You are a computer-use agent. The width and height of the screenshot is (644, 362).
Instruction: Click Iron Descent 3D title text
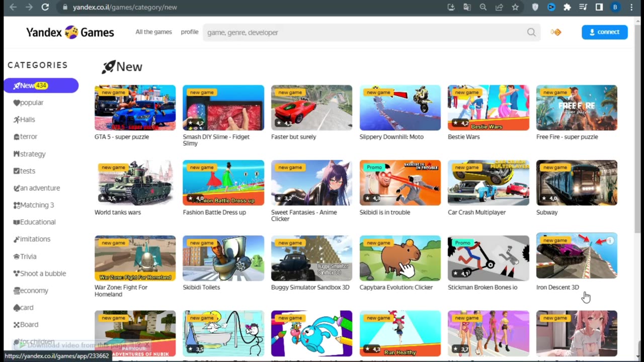point(557,288)
